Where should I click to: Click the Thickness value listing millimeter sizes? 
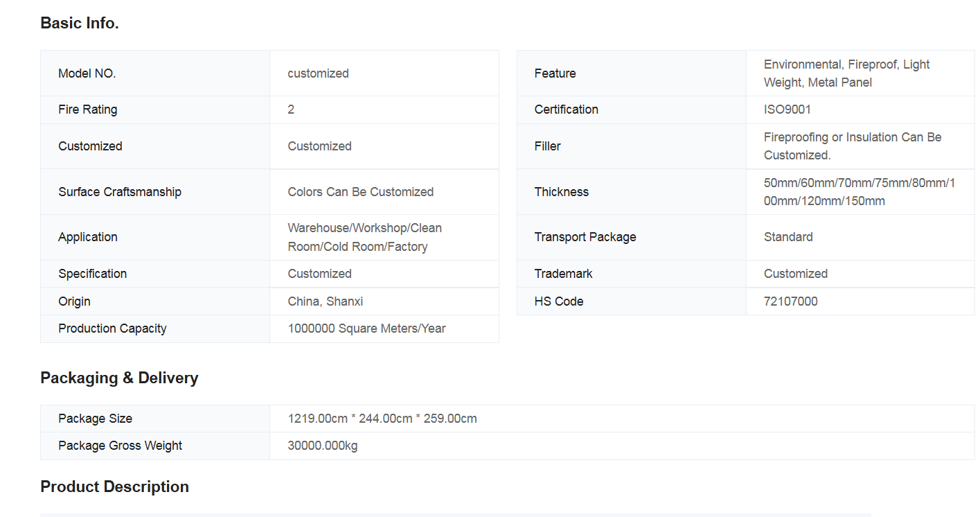tap(859, 192)
